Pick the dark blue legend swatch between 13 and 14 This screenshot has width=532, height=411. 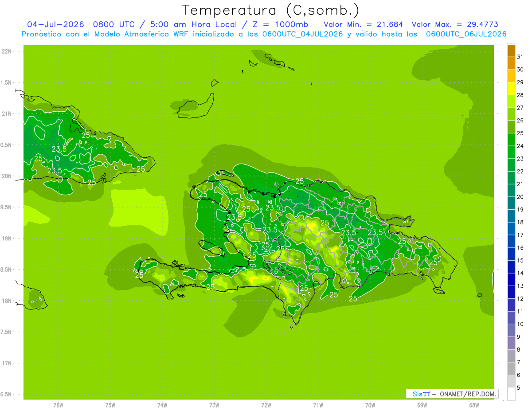point(511,279)
